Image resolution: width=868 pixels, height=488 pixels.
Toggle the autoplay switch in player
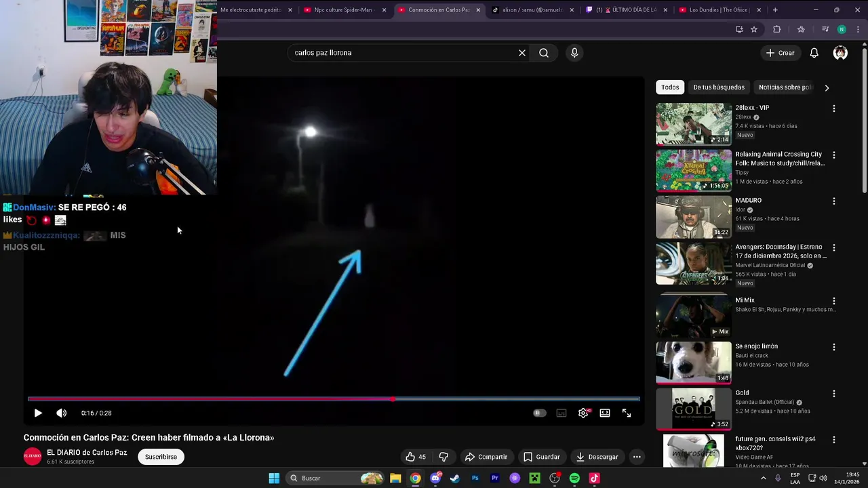pos(540,413)
